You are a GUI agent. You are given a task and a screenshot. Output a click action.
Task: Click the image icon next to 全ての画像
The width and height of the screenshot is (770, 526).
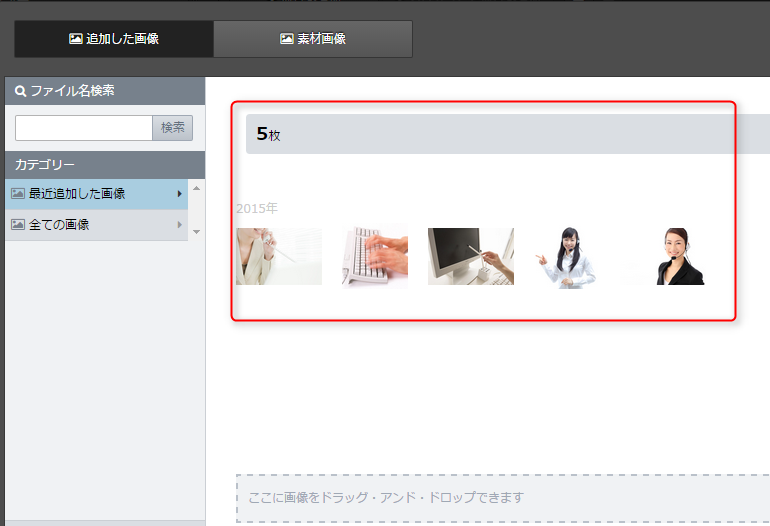coord(17,225)
